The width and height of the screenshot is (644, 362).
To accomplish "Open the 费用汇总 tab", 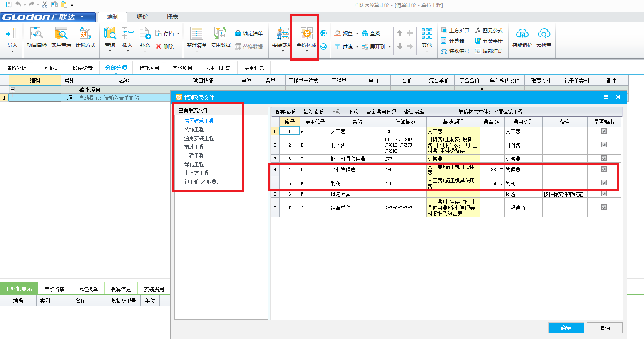I will coord(254,68).
